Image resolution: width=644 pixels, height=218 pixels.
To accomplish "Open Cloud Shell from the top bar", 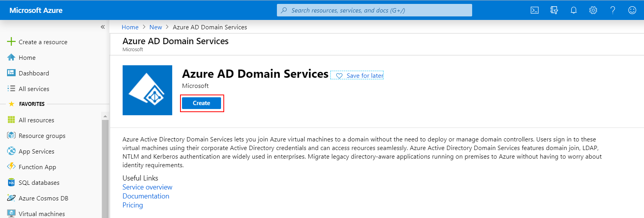I will coord(535,10).
